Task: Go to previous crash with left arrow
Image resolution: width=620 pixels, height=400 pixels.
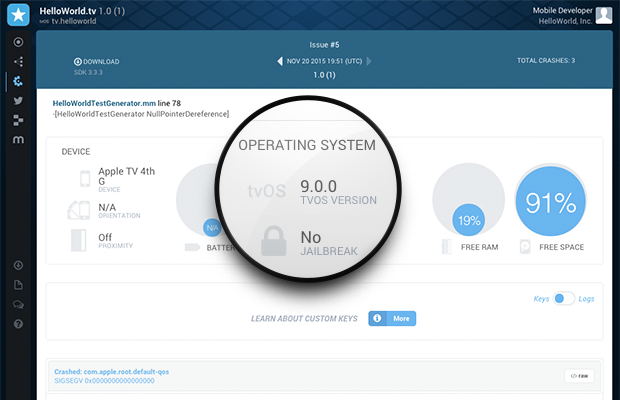Action: [x=280, y=61]
